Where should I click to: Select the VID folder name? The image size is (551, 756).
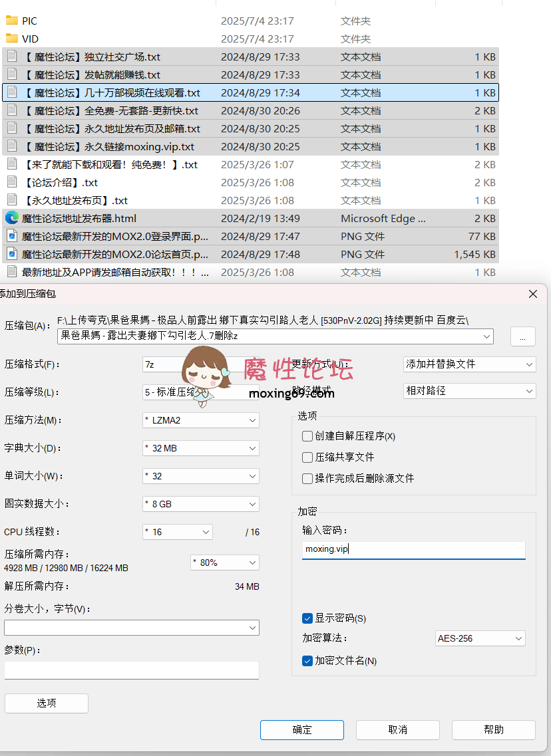[x=30, y=39]
